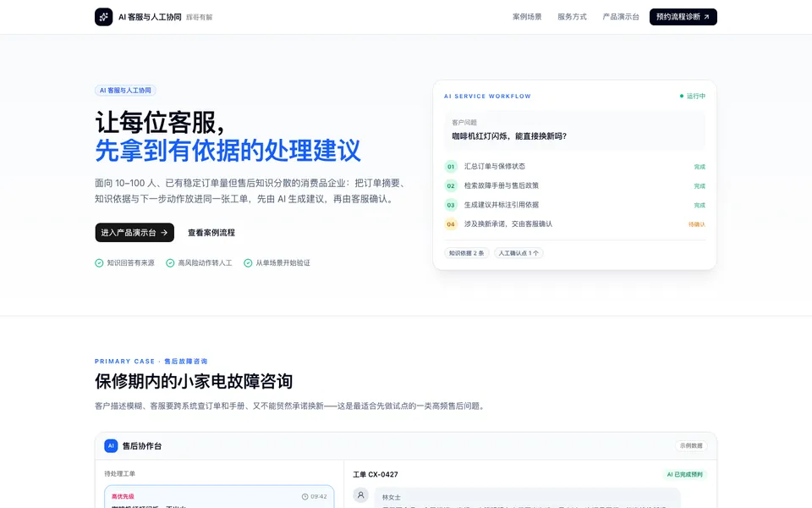Click the AI 已完成预判 status badge

point(684,474)
